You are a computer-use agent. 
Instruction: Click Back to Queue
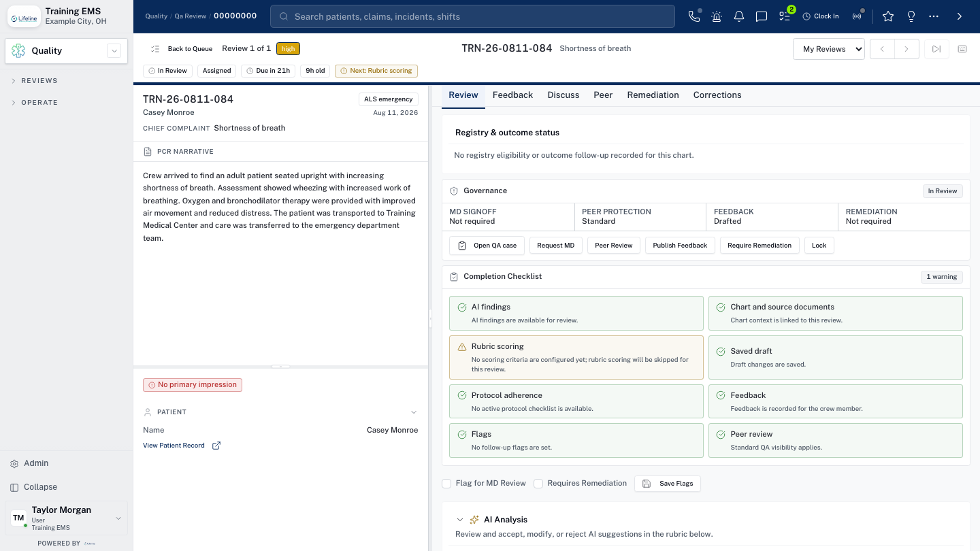point(182,49)
